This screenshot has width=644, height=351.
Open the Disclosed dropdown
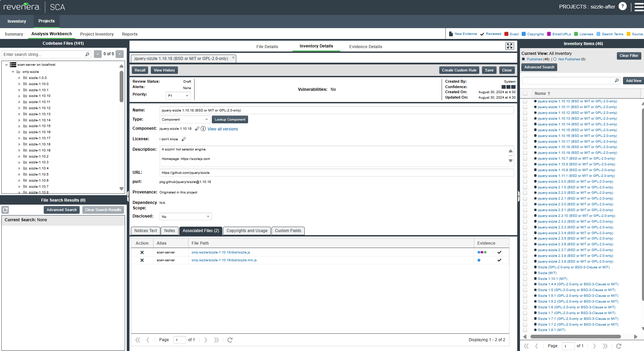point(185,216)
